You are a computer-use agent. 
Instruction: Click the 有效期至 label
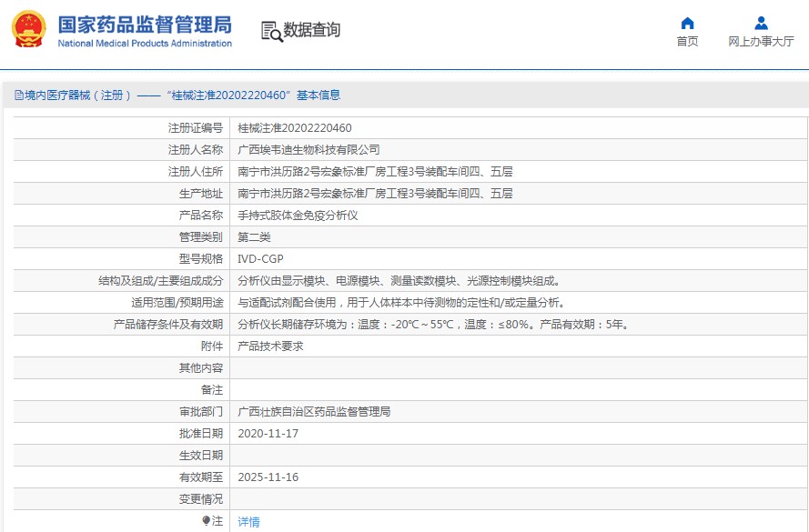coord(201,477)
